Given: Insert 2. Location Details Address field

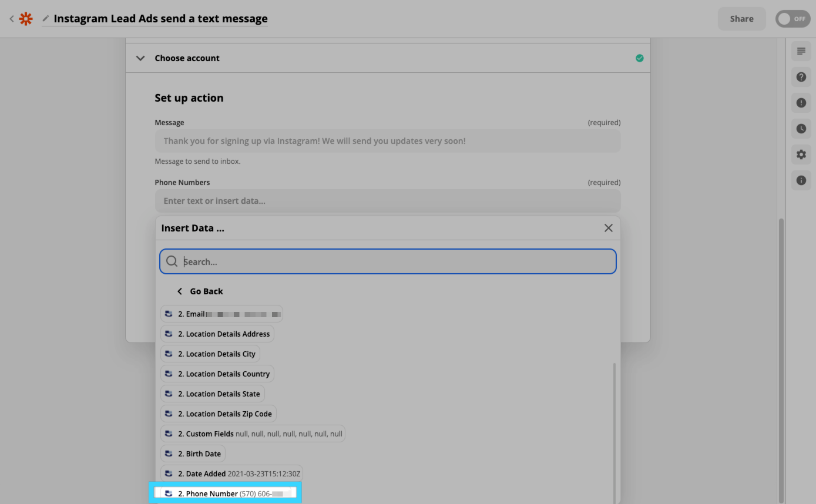Looking at the screenshot, I should [217, 334].
